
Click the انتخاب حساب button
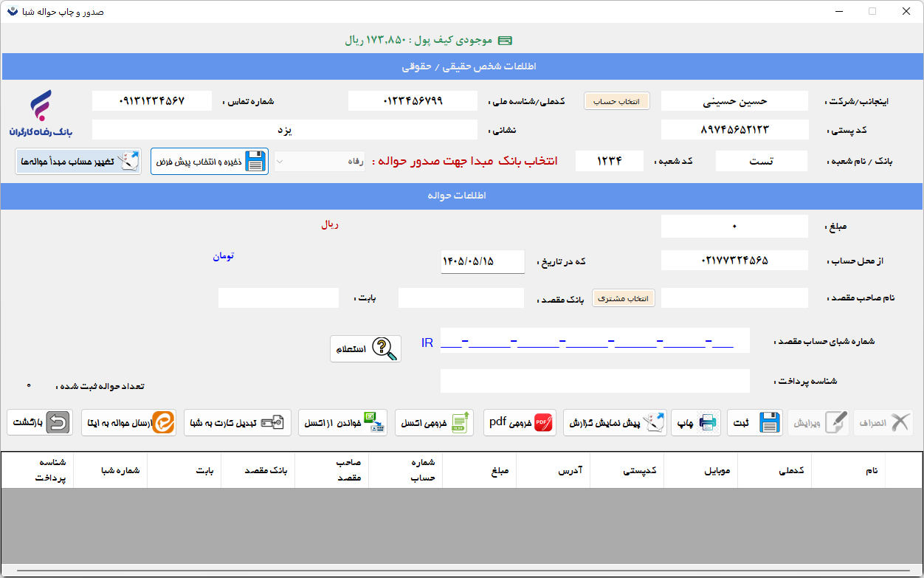click(x=617, y=101)
